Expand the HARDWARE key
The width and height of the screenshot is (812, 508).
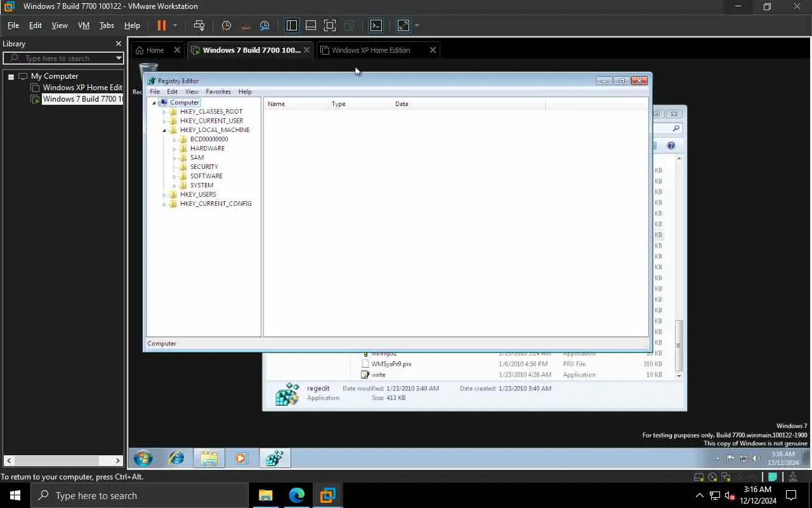(x=174, y=149)
